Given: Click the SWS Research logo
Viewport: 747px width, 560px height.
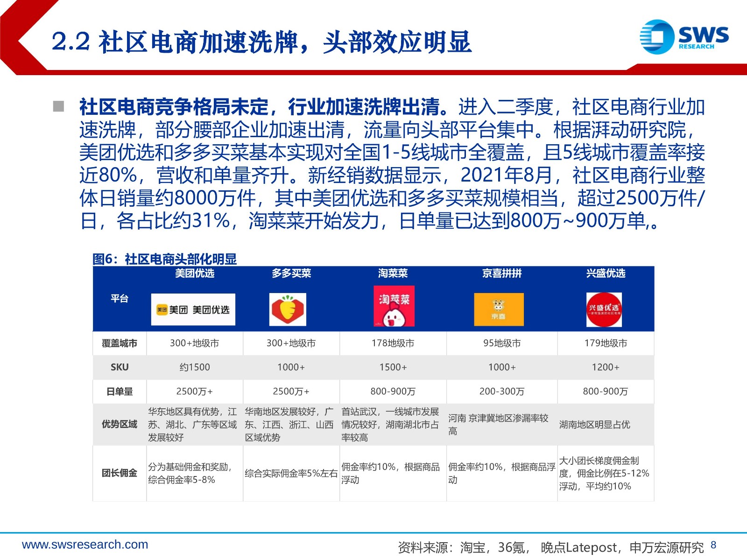Looking at the screenshot, I should 684,36.
